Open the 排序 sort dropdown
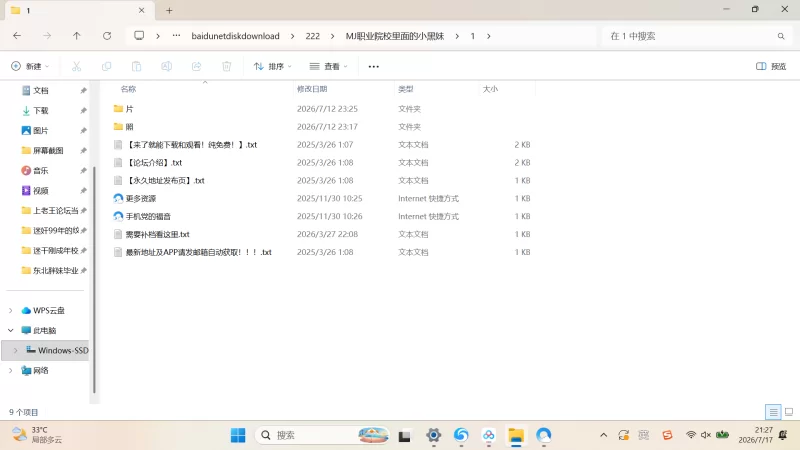The image size is (800, 450). coord(272,66)
